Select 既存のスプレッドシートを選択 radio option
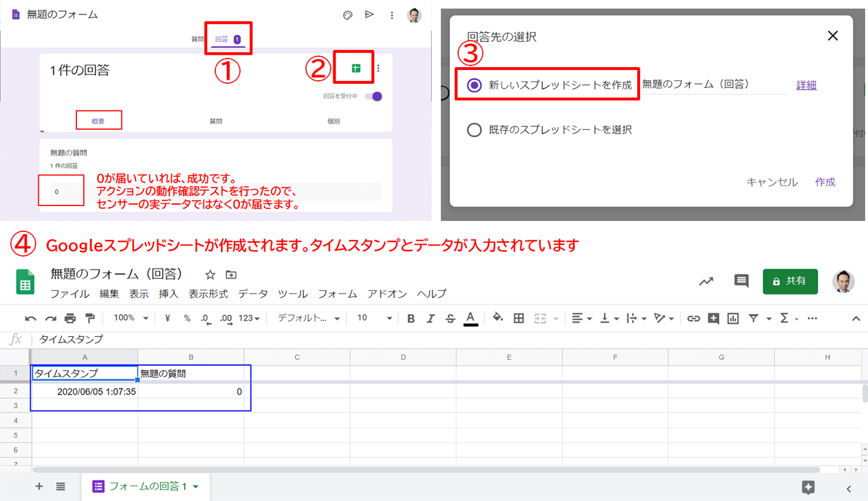The width and height of the screenshot is (868, 501). click(x=474, y=130)
